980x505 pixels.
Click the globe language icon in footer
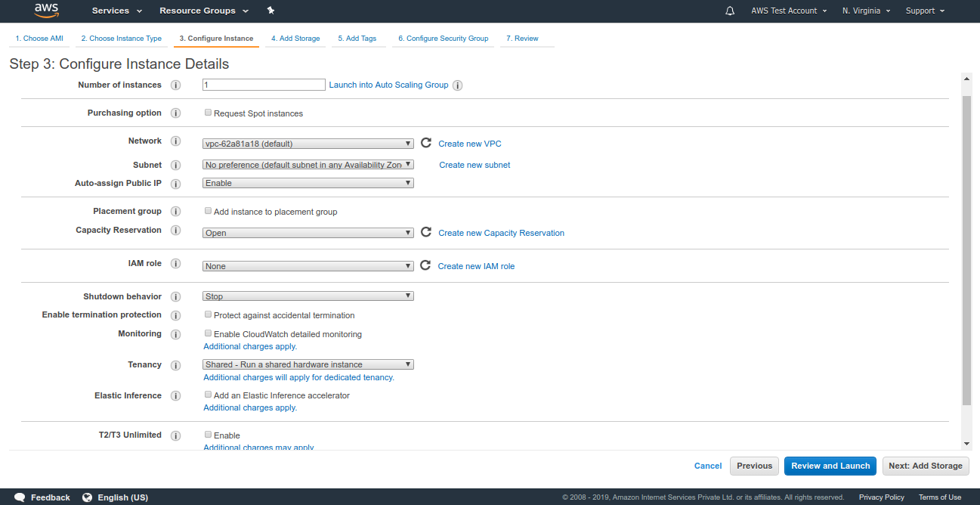(88, 497)
